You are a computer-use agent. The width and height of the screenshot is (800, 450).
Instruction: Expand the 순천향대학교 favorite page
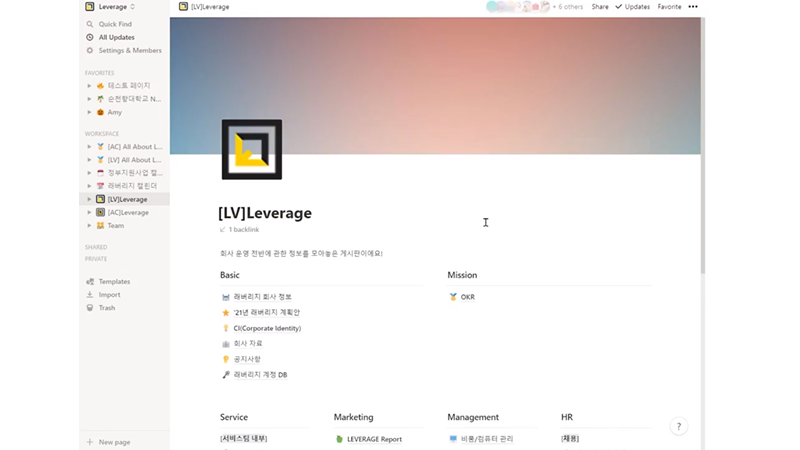click(x=89, y=99)
